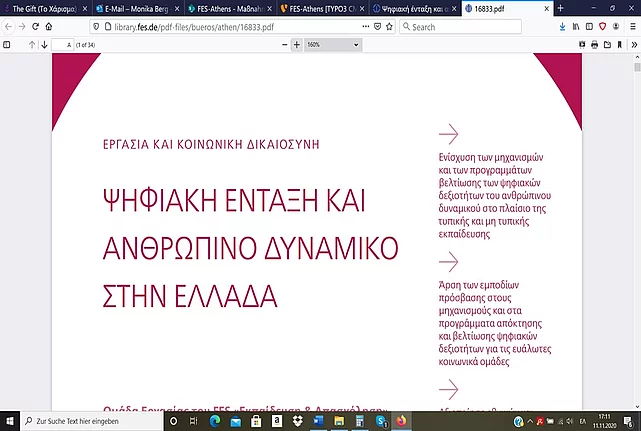Click scrollbar down arrow
The image size is (641, 431).
tap(637, 407)
